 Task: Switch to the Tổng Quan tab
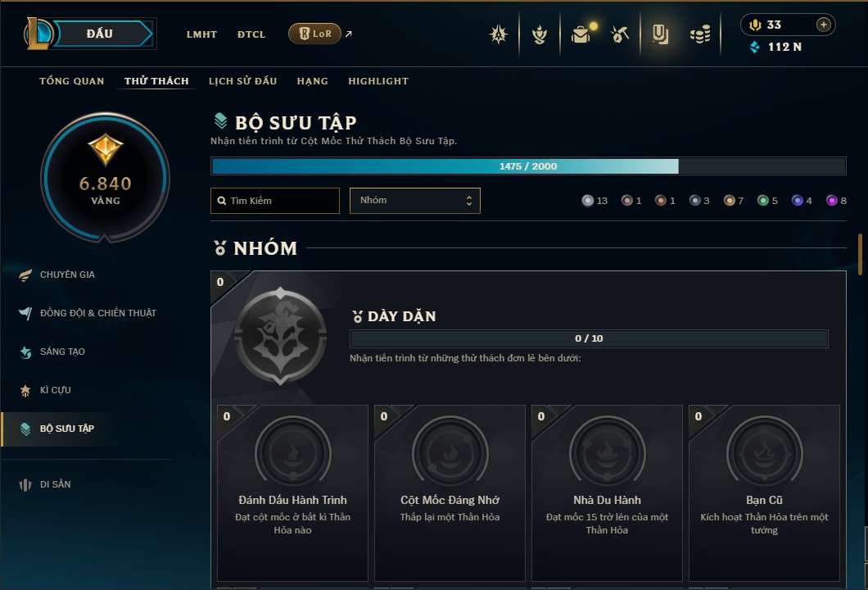click(71, 81)
